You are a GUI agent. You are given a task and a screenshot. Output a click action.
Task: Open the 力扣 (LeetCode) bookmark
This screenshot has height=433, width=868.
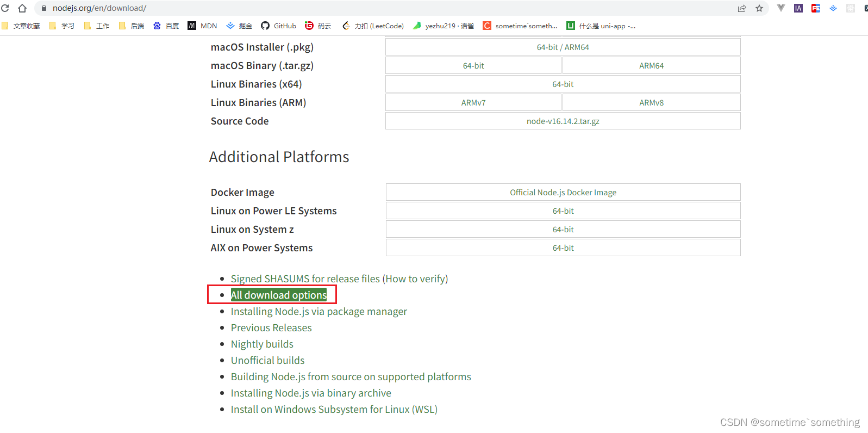[373, 26]
